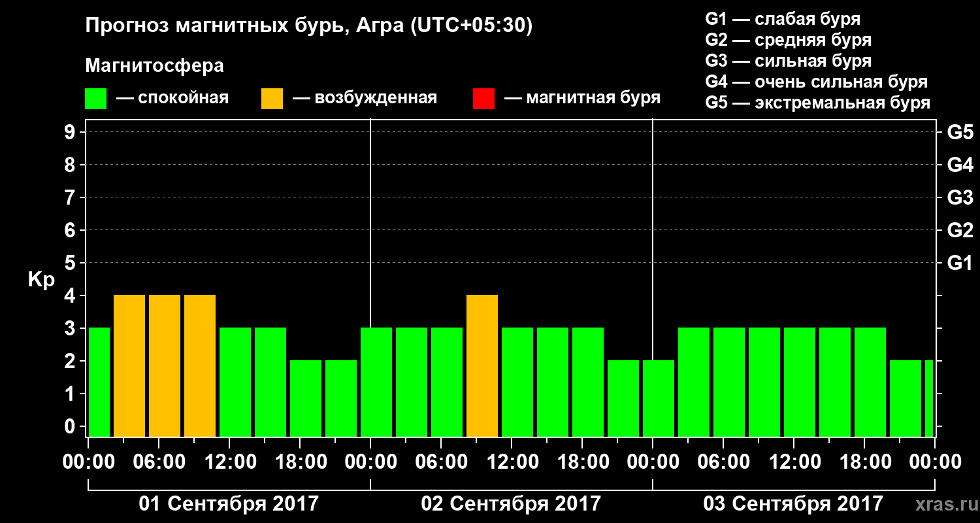Select the 03 Сентября 2017 date label
Screen dimensions: 980x523
coord(793,504)
